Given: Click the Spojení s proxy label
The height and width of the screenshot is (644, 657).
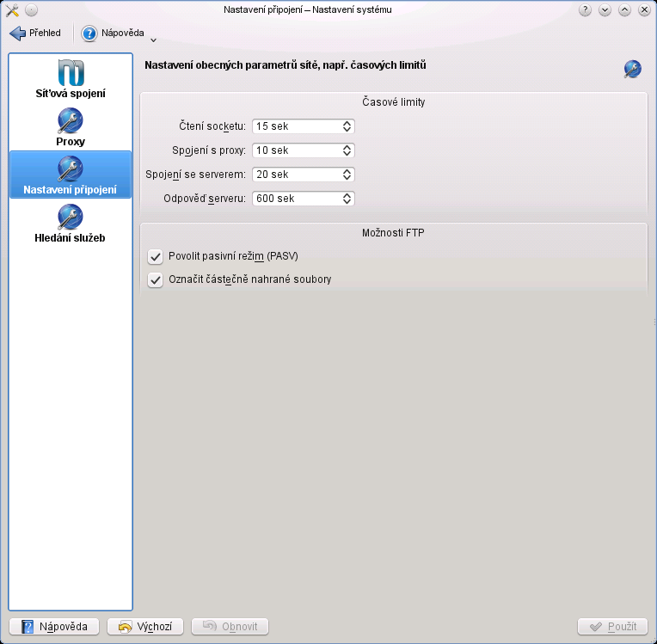Looking at the screenshot, I should click(x=209, y=150).
